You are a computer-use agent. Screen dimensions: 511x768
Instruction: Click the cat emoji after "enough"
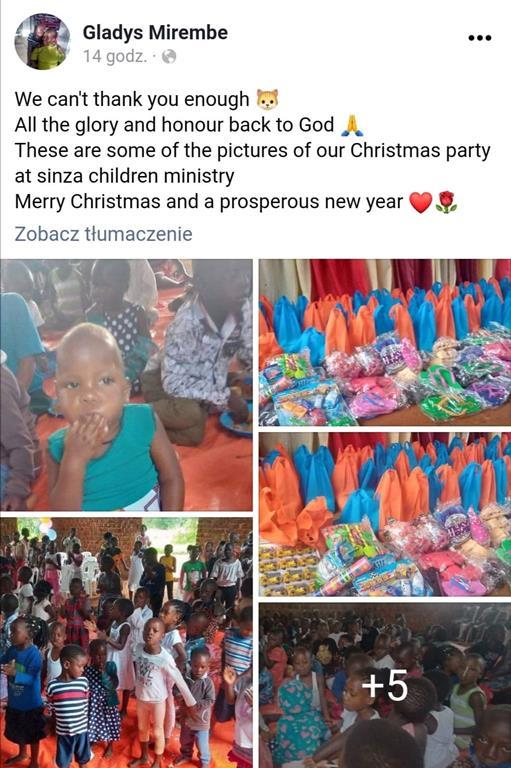click(268, 99)
